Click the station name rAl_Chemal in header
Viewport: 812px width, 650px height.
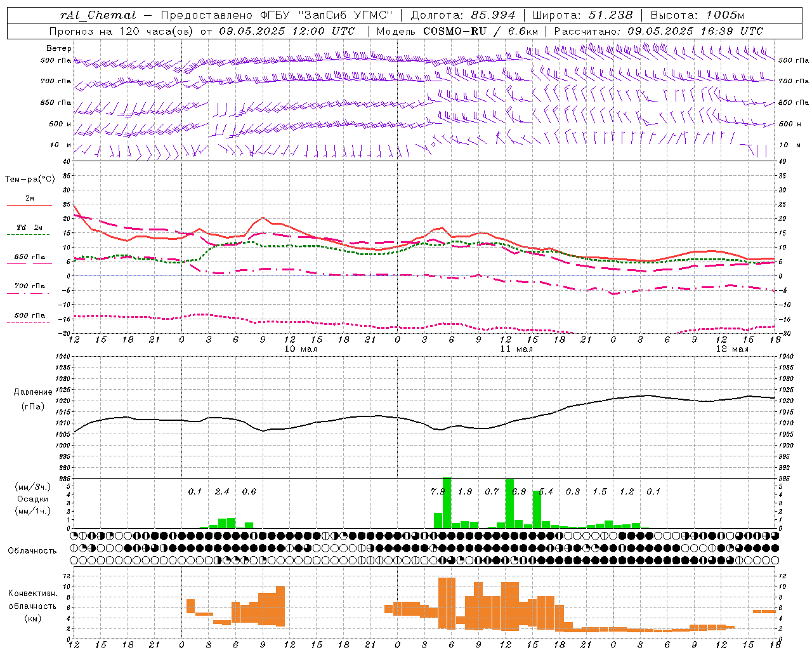pos(98,15)
